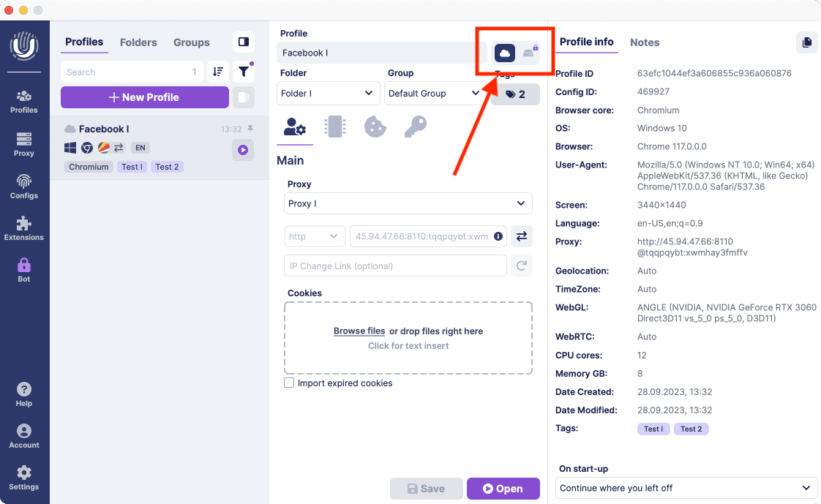Screen dimensions: 821x504
Task: Click the Open button
Action: tap(503, 489)
